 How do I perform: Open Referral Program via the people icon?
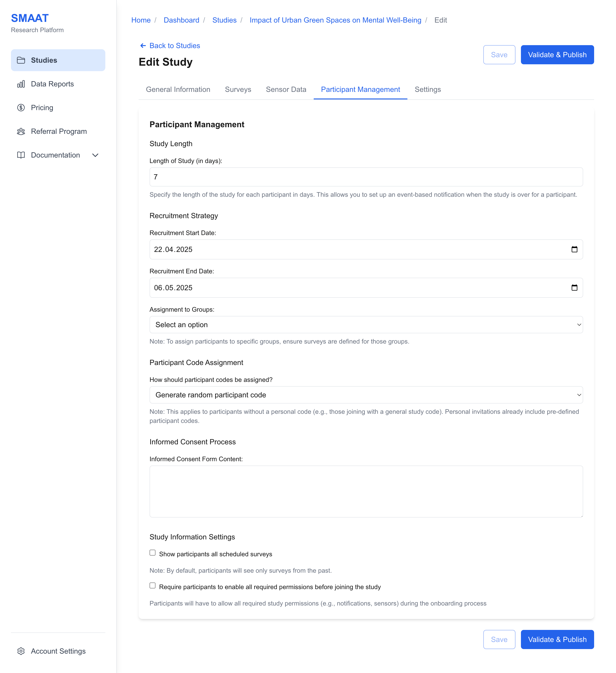(21, 131)
